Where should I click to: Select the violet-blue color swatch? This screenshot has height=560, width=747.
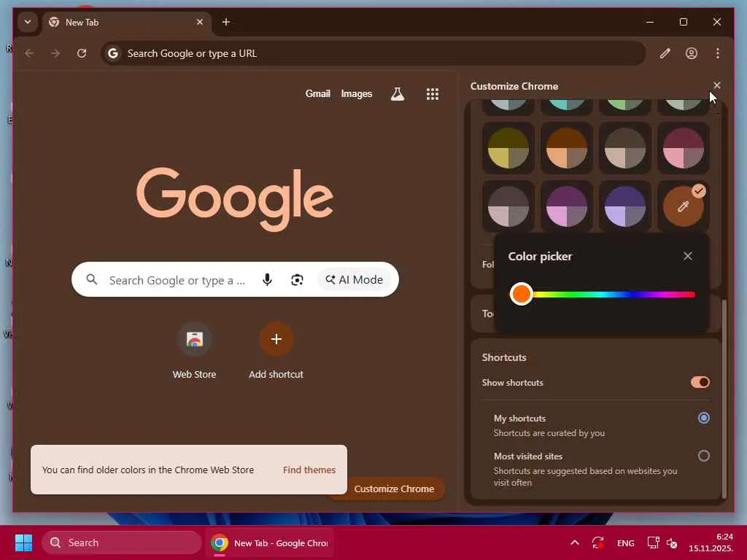[625, 206]
